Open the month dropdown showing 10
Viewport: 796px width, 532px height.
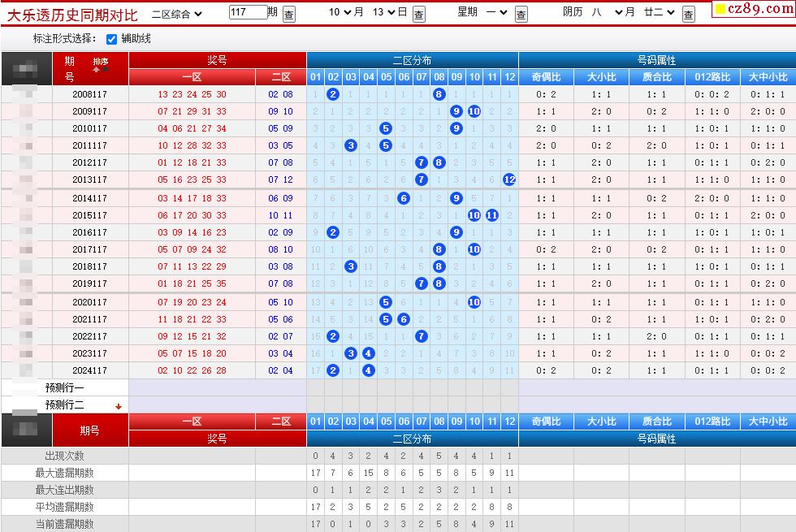click(346, 13)
